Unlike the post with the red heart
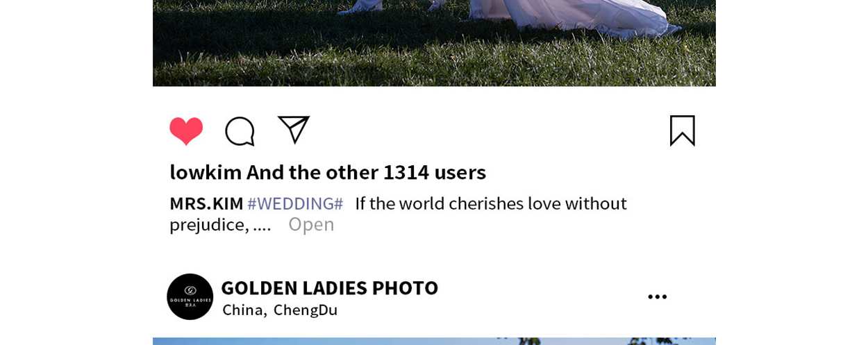Screen dimensions: 868x345 (186, 131)
